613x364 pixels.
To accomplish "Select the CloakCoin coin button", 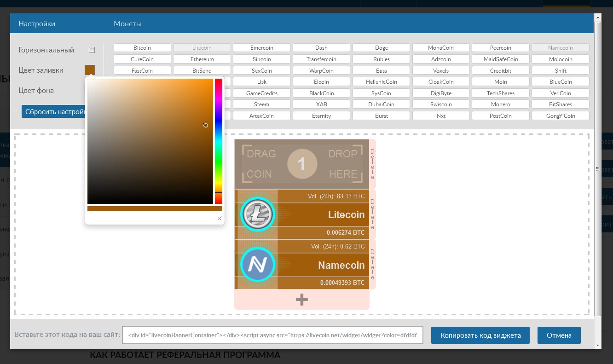I will pyautogui.click(x=441, y=81).
